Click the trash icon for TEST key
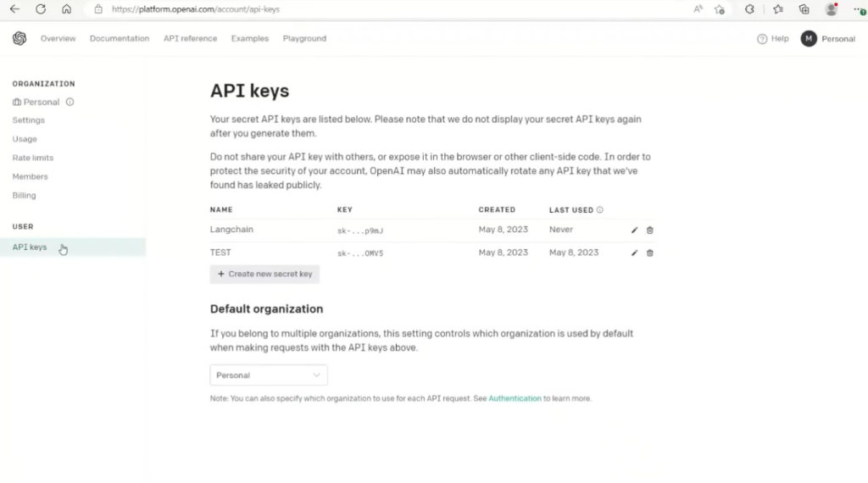This screenshot has height=483, width=868. tap(650, 253)
